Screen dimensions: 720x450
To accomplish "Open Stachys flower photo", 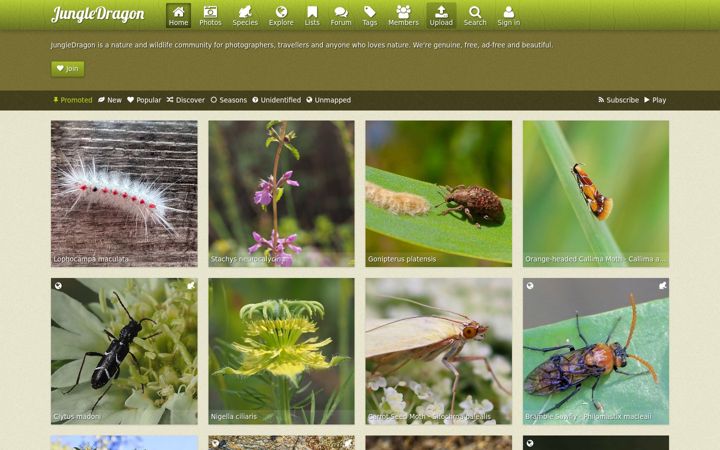I will [x=281, y=193].
